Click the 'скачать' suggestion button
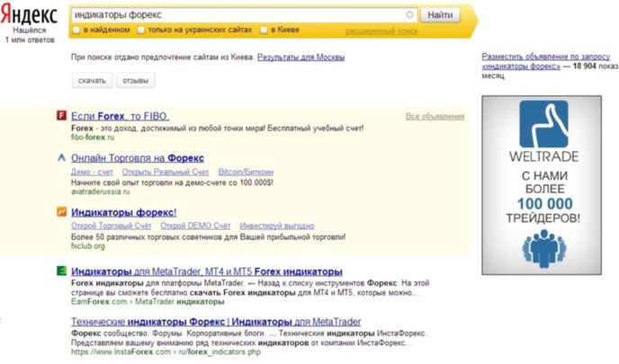The width and height of the screenshot is (619, 364). [x=92, y=81]
